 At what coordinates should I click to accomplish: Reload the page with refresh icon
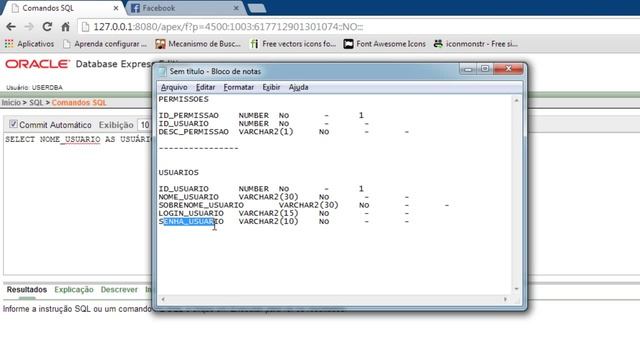[x=47, y=27]
